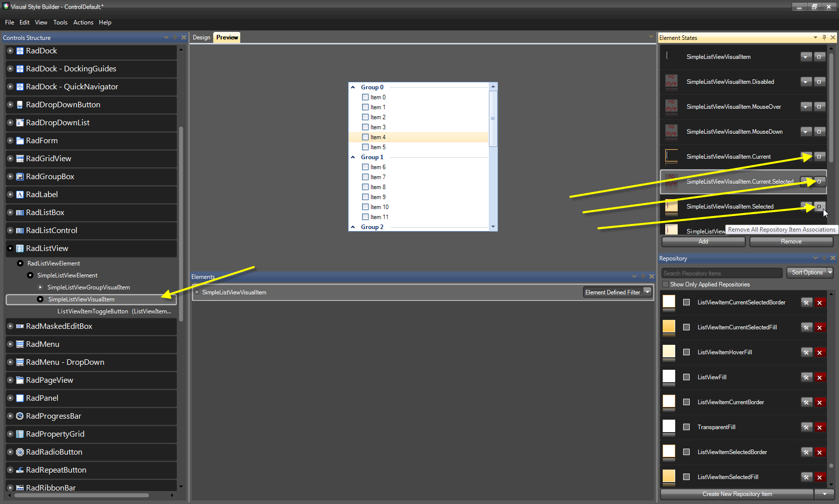Tick the Item 7 checkbox in preview

(365, 177)
